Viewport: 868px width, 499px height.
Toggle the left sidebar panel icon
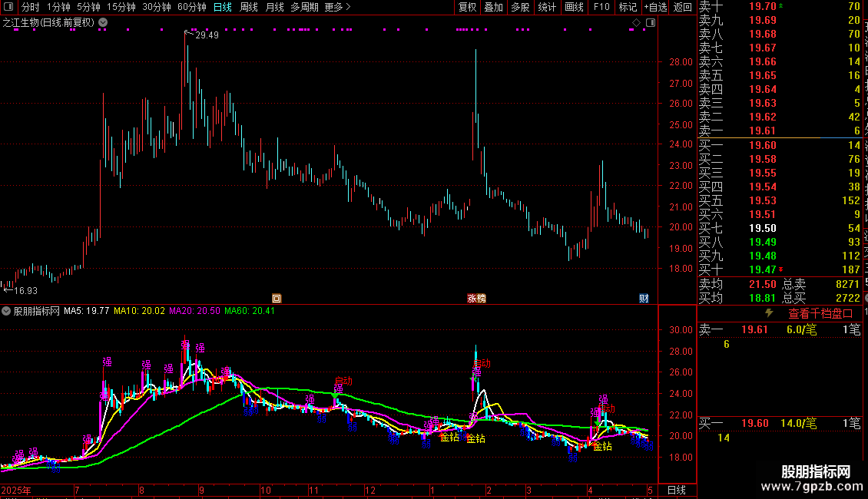pos(8,7)
